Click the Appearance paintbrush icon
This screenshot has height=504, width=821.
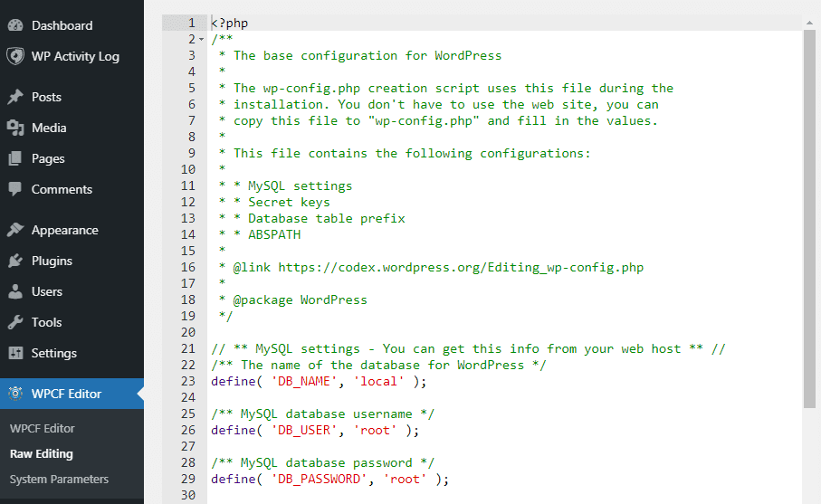(15, 230)
